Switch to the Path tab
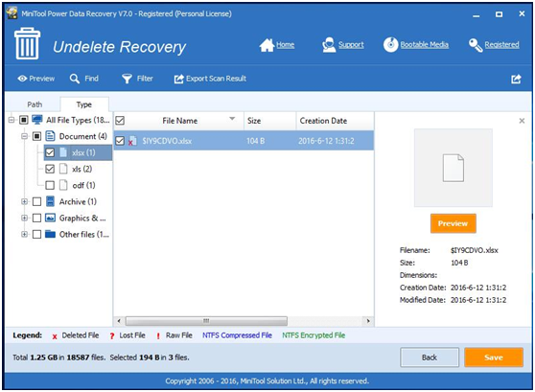The height and width of the screenshot is (392, 535). 35,104
